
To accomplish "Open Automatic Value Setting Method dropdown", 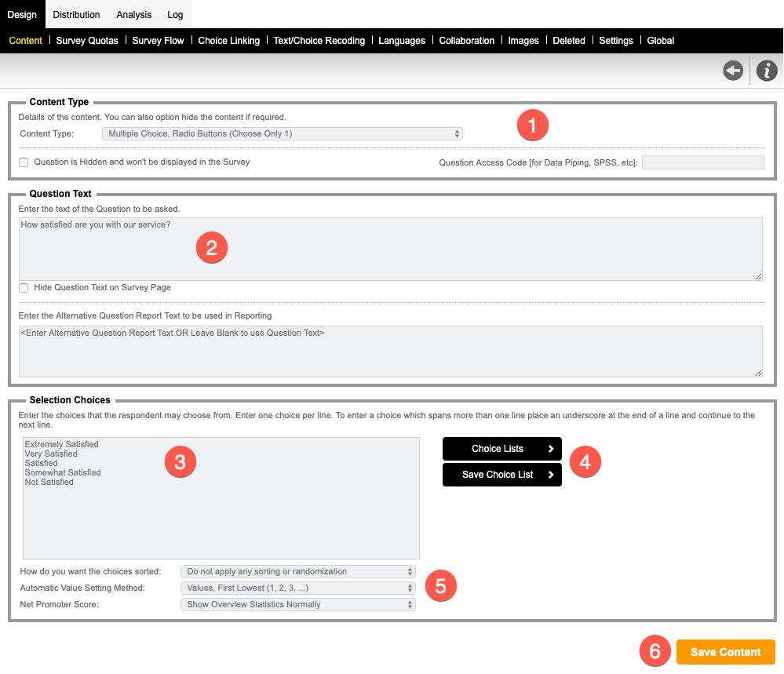I will click(x=298, y=588).
